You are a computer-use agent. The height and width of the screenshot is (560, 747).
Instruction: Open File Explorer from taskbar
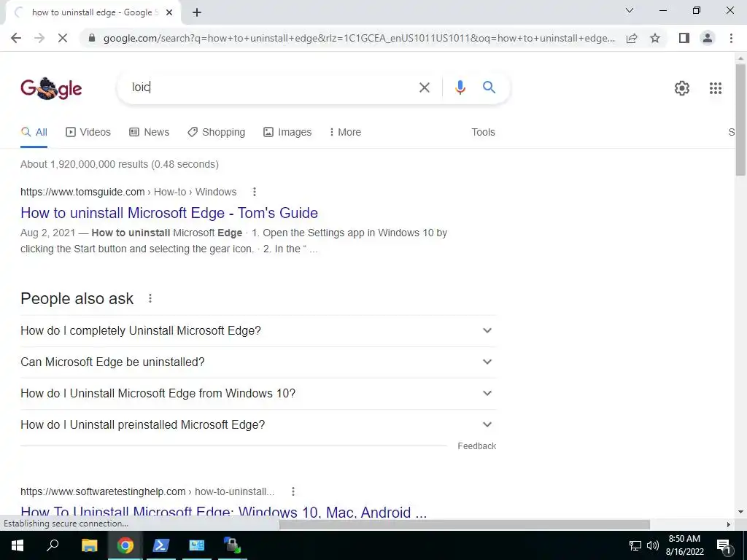point(89,545)
